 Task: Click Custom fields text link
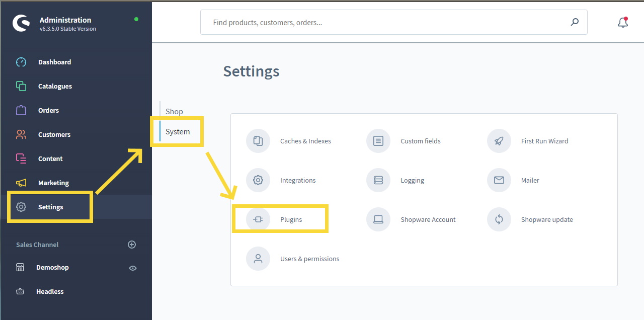click(x=421, y=141)
